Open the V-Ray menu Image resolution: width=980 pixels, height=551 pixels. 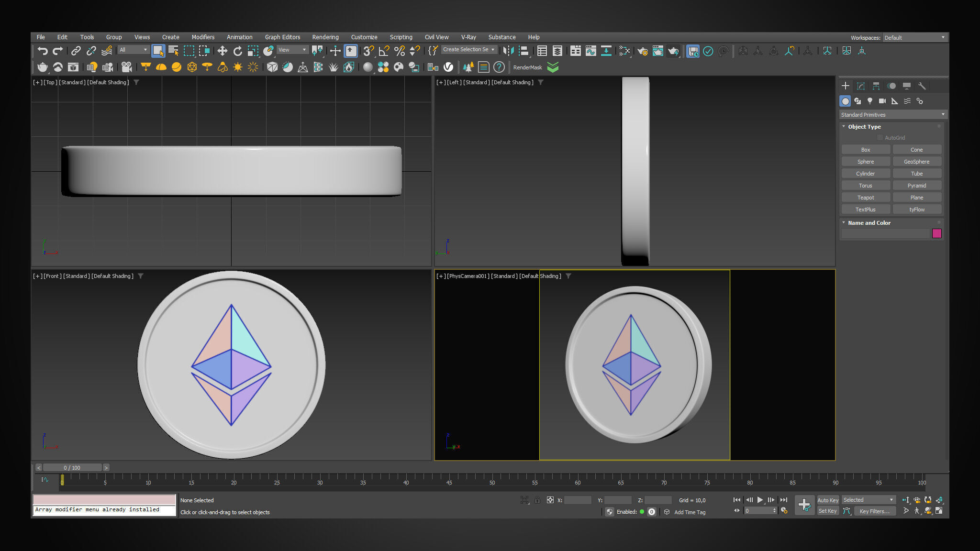click(468, 37)
